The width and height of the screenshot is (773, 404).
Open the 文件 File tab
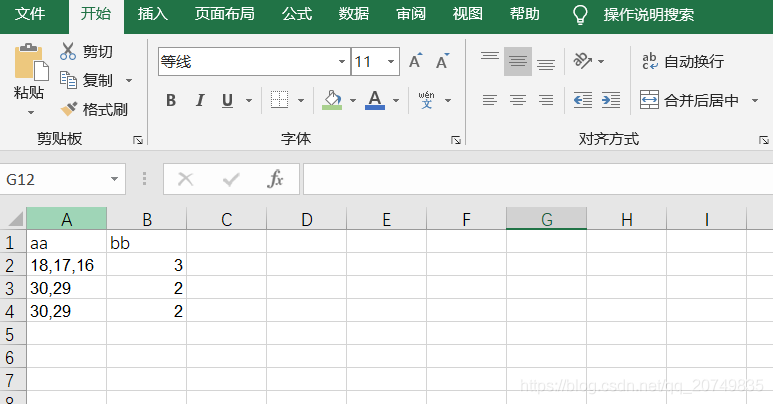(30, 14)
